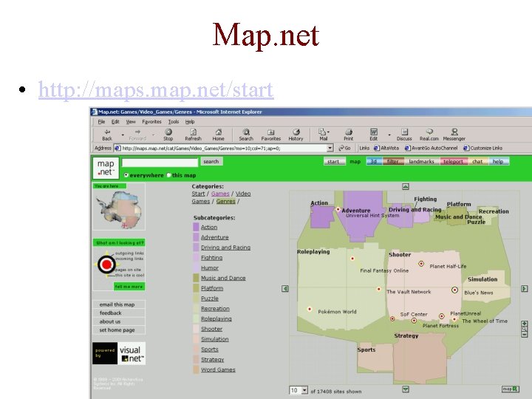The height and width of the screenshot is (399, 532).
Task: Click the Strategy color swatch
Action: [196, 359]
